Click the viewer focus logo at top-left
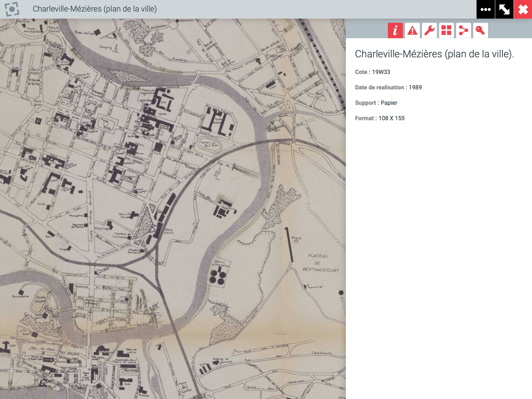 (x=12, y=9)
